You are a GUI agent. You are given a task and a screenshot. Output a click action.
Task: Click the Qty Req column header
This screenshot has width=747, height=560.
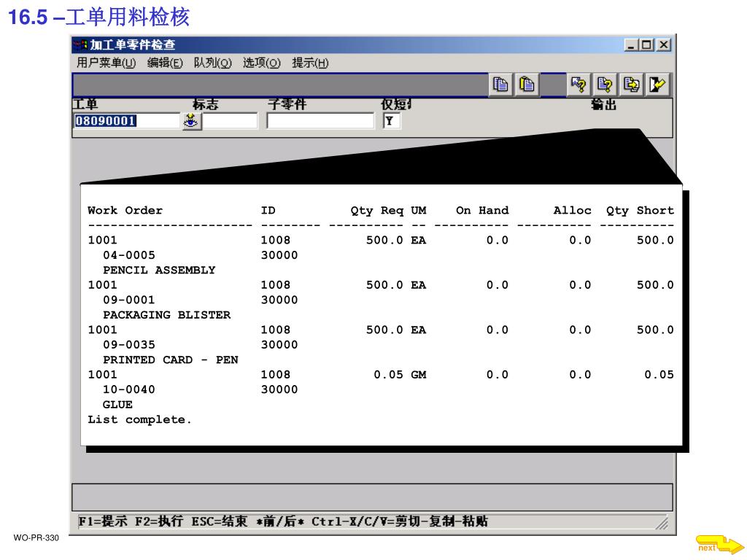(x=377, y=211)
